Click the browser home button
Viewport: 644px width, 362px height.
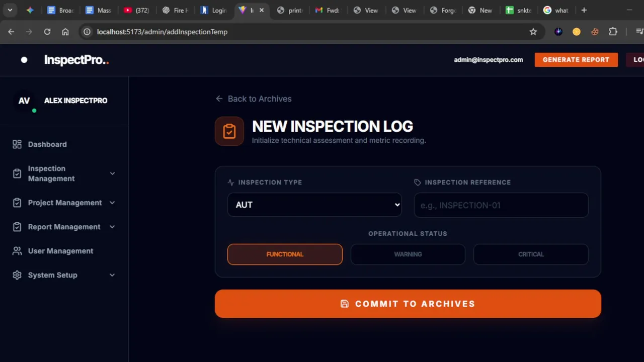65,32
